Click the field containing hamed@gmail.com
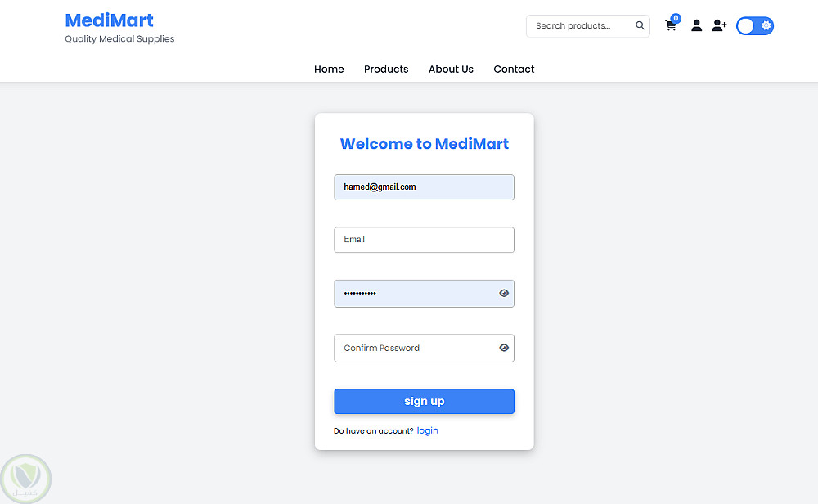 pos(424,187)
